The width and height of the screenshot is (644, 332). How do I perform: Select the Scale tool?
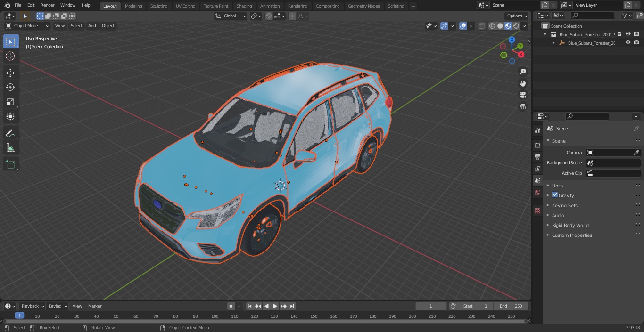10,102
